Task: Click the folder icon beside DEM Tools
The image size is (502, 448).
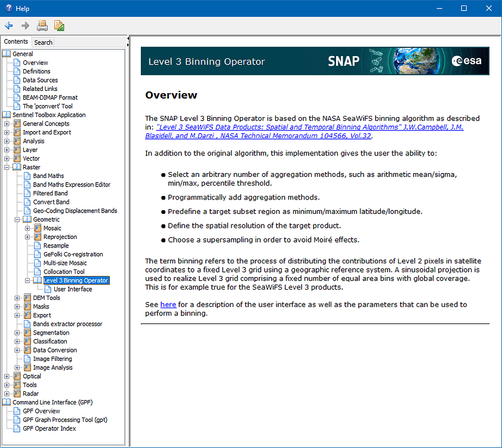Action: click(27, 297)
